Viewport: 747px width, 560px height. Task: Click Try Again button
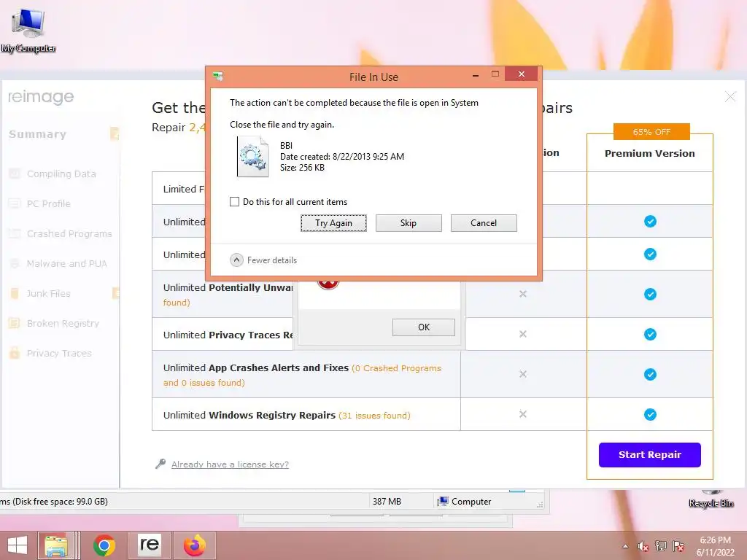(x=333, y=223)
